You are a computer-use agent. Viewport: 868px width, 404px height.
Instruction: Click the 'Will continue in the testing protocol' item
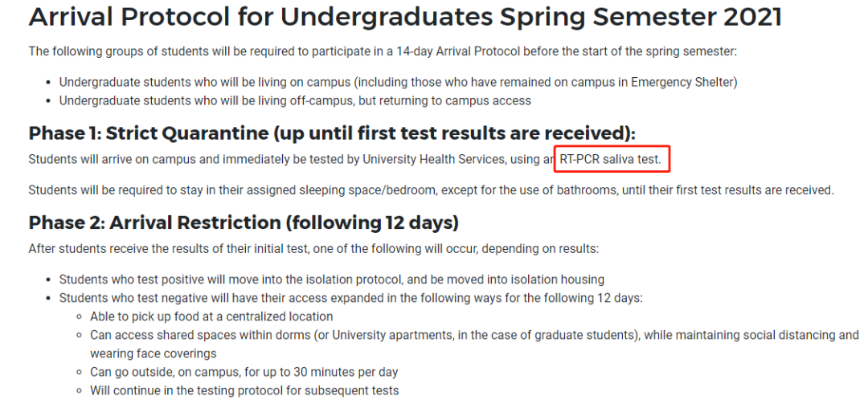click(244, 390)
